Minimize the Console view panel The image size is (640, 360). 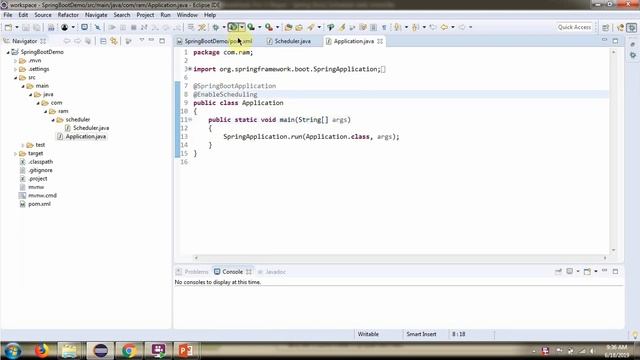604,271
